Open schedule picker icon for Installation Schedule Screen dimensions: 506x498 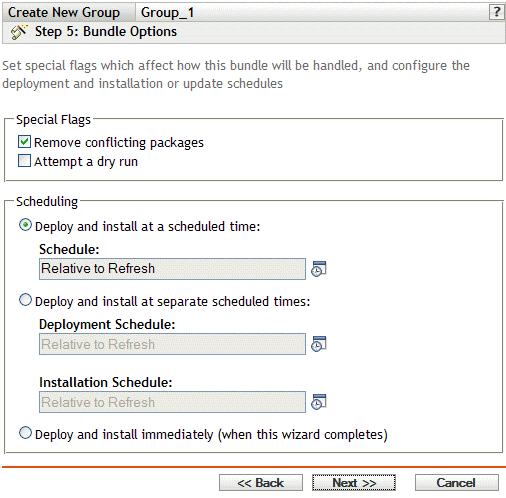tap(319, 402)
